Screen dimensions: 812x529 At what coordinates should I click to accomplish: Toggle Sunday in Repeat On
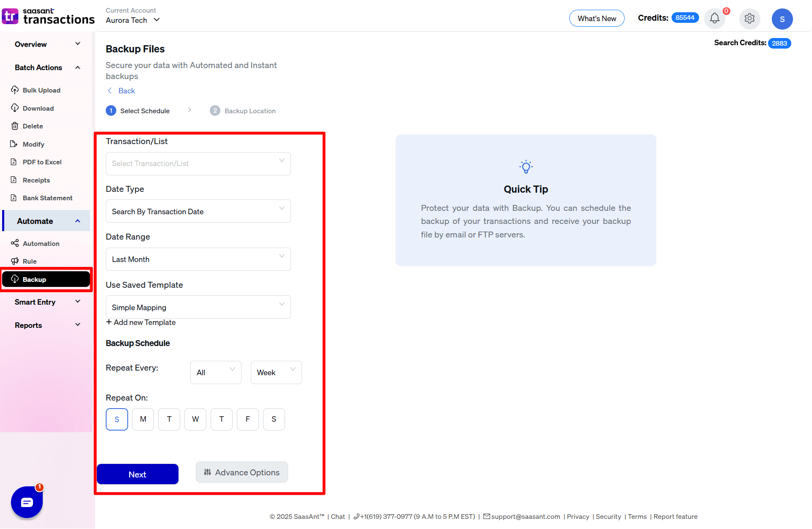point(117,419)
